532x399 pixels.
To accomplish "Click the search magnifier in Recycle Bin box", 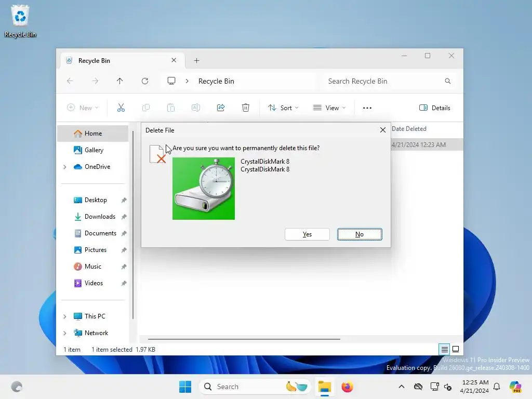I will (448, 81).
